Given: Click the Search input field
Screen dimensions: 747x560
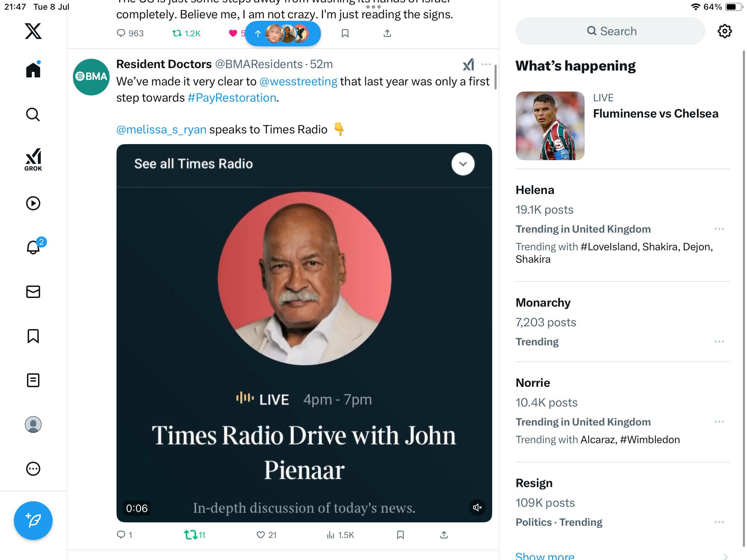Looking at the screenshot, I should (x=610, y=31).
